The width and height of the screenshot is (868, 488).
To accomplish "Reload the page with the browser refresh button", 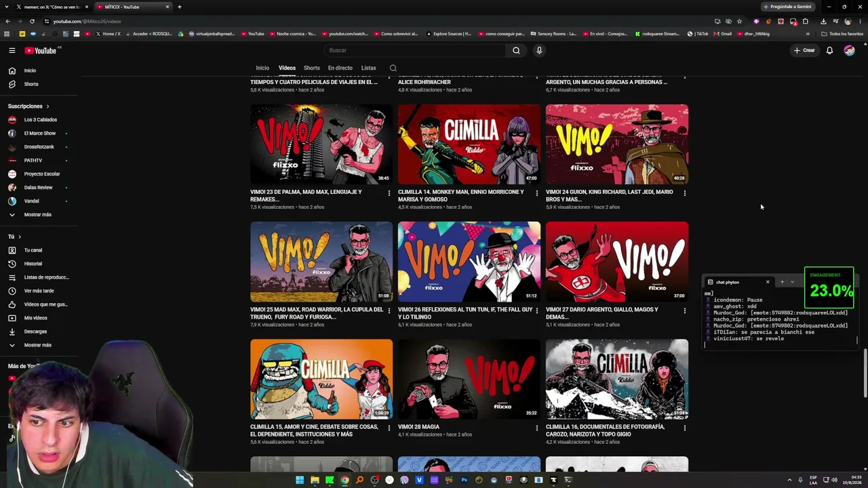I will point(32,21).
